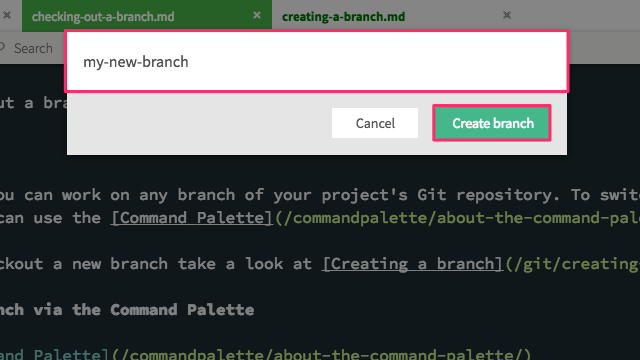The image size is (640, 360).
Task: Focus the my-new-branch name input field
Action: (x=317, y=62)
